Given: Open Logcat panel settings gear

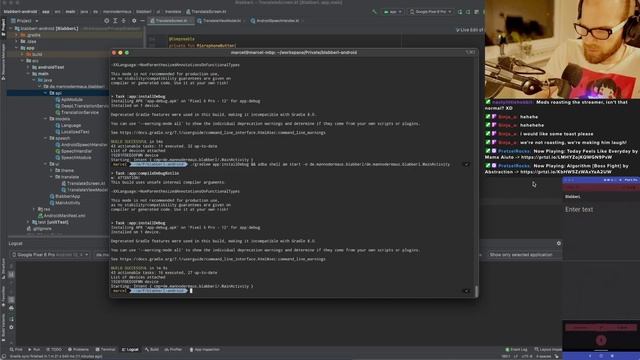Looking at the screenshot, I should tap(558, 243).
